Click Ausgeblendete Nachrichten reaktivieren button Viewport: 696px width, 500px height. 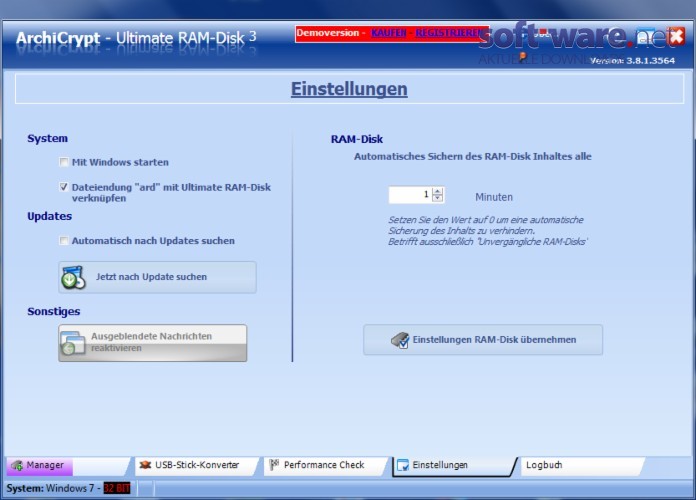coord(153,343)
